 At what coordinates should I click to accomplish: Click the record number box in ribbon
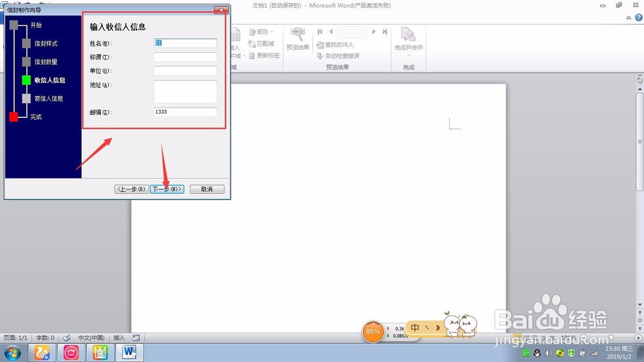tap(352, 32)
